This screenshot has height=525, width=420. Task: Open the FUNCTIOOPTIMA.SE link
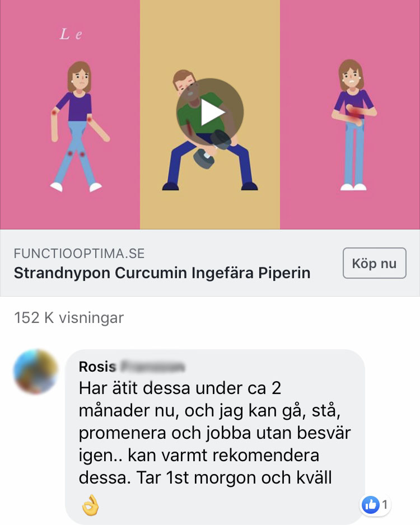point(79,254)
